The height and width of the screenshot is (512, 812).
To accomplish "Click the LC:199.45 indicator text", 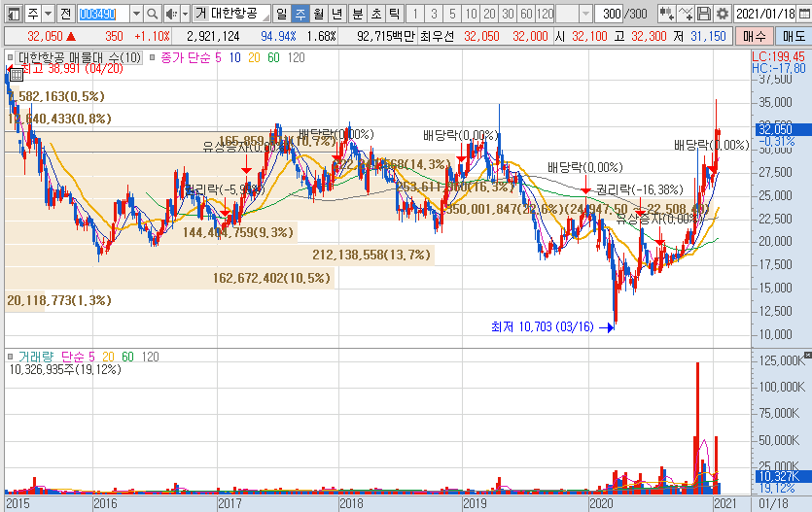I will click(778, 57).
